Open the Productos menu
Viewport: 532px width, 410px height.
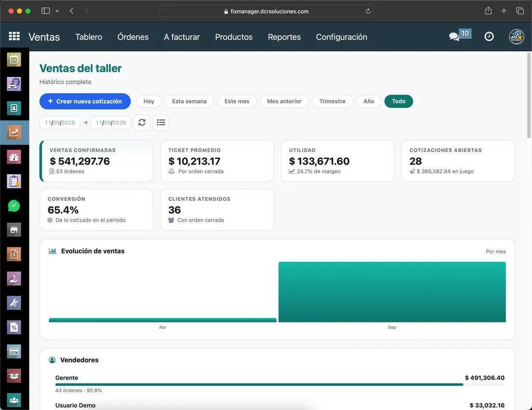(234, 37)
